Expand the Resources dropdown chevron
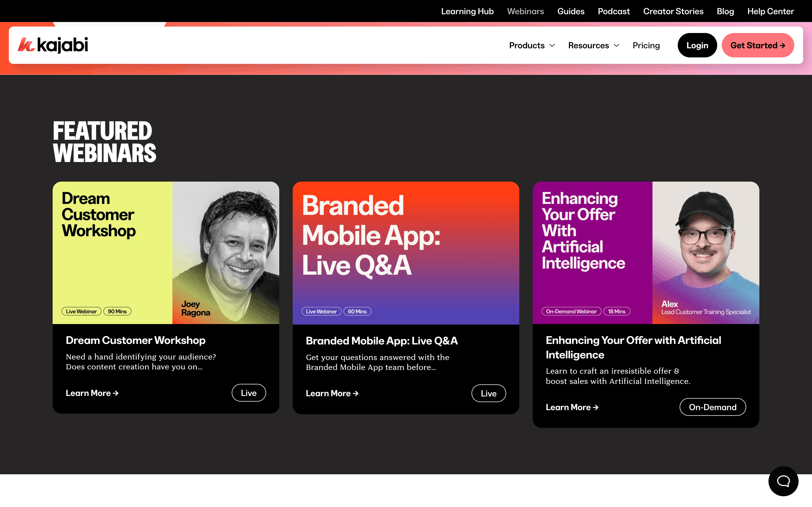 click(616, 45)
